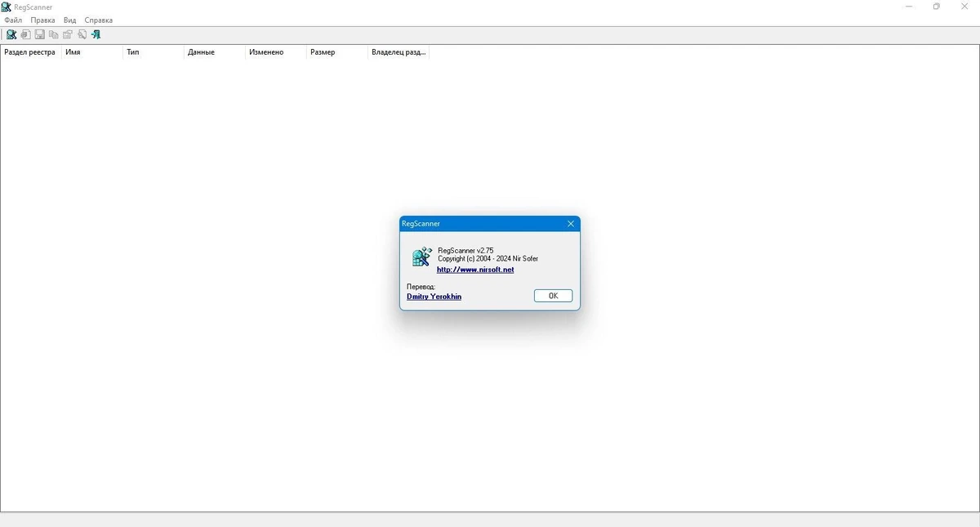Screen dimensions: 980x527
Task: Sort by Владелец раздела column header
Action: point(399,51)
